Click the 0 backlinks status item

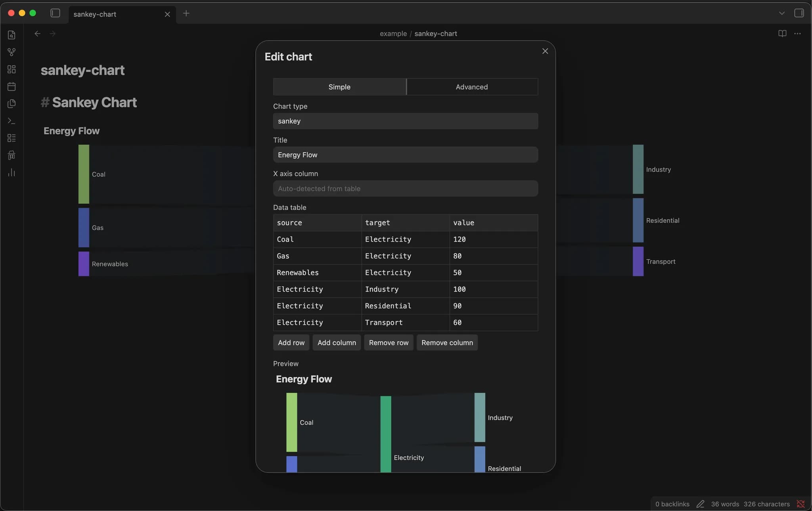coord(672,504)
